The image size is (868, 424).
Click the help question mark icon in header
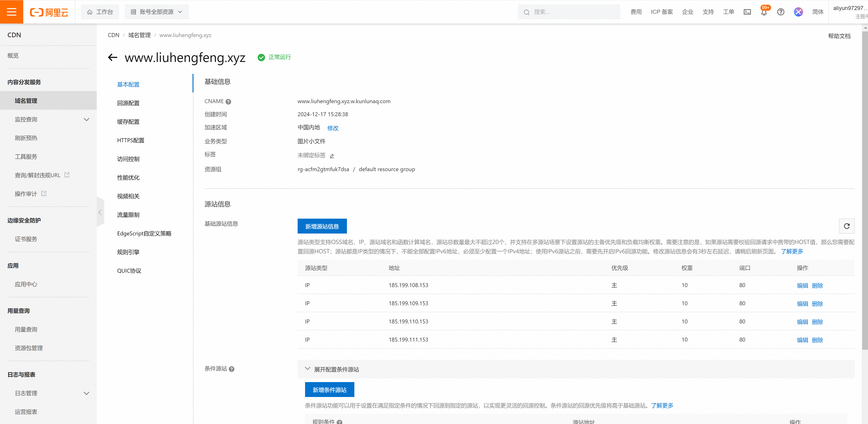[780, 12]
